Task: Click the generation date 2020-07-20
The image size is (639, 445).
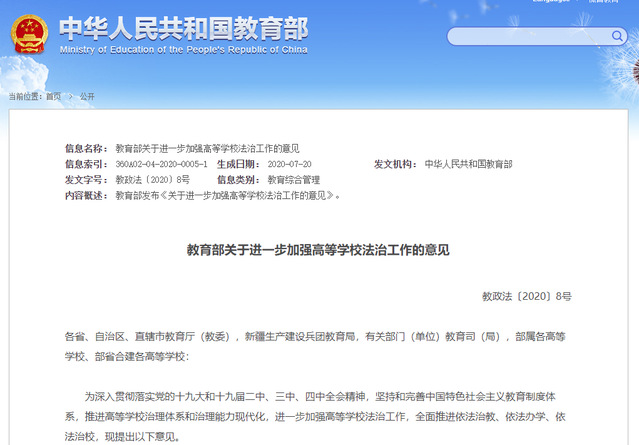Action: (290, 163)
